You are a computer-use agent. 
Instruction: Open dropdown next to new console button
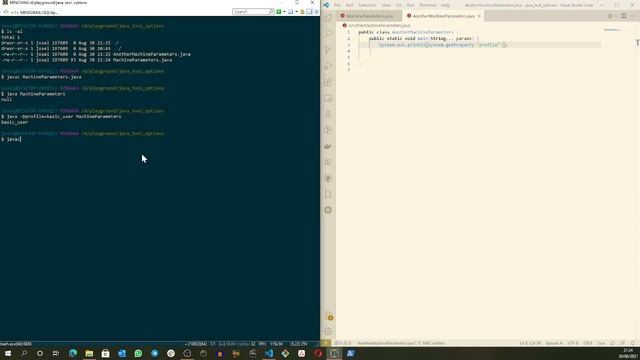point(284,11)
